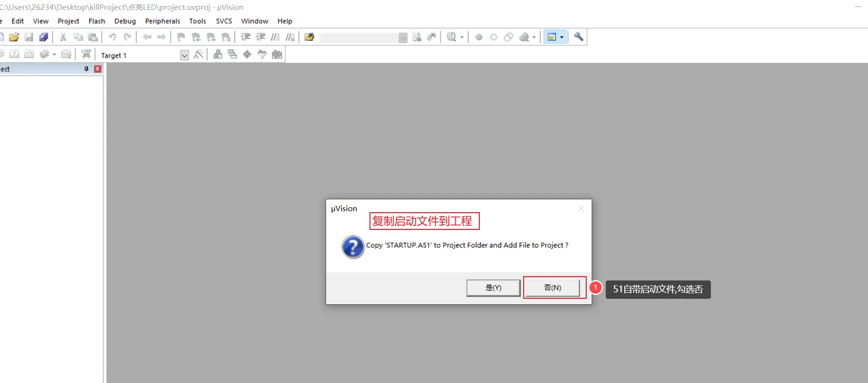
Task: Comment out the selection
Action: (275, 37)
